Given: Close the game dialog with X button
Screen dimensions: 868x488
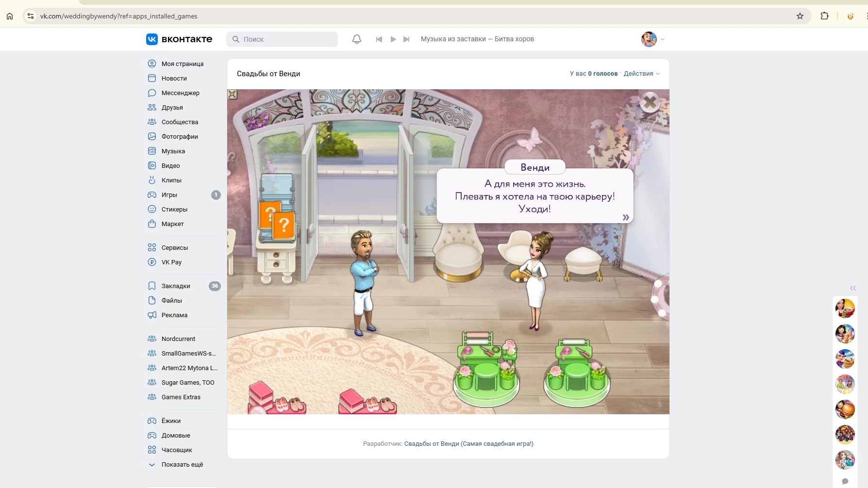Looking at the screenshot, I should 650,102.
